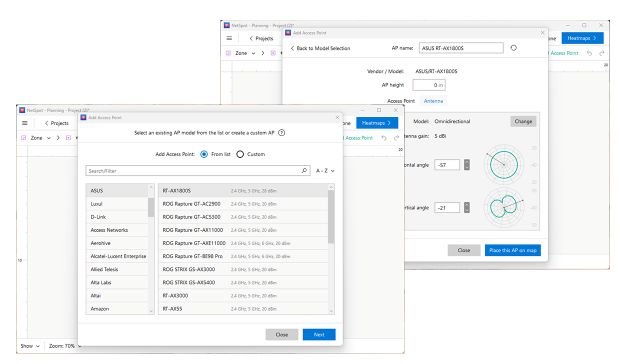Select vendor 'Amazon'

tap(117, 309)
